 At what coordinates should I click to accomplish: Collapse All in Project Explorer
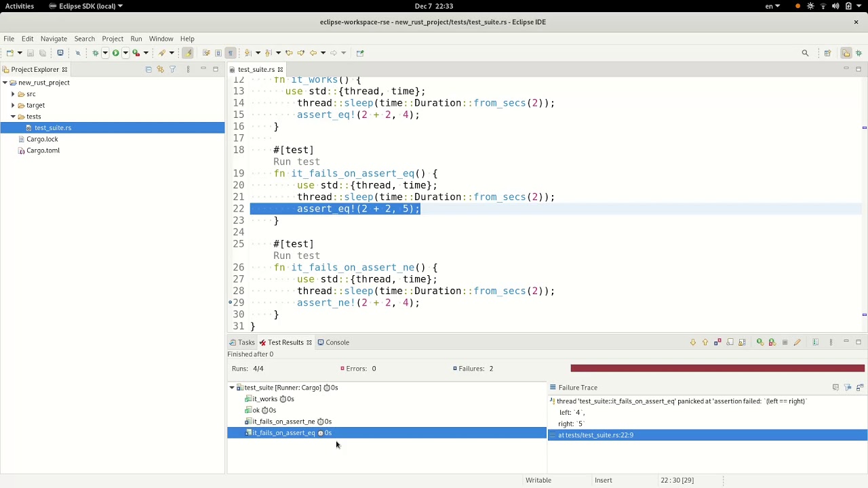click(x=149, y=69)
